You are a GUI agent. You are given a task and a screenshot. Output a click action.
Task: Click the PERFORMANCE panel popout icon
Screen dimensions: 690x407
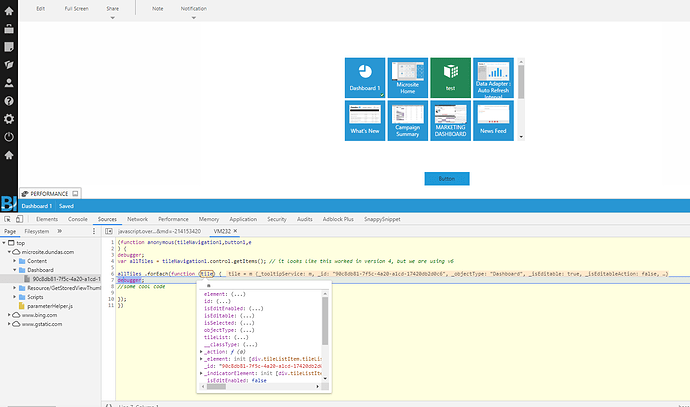[75, 194]
